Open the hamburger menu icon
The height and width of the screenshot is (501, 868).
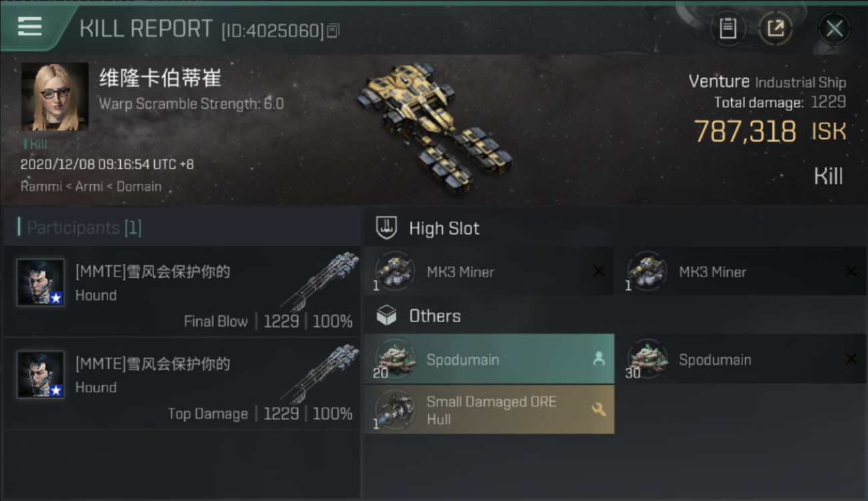pos(29,27)
